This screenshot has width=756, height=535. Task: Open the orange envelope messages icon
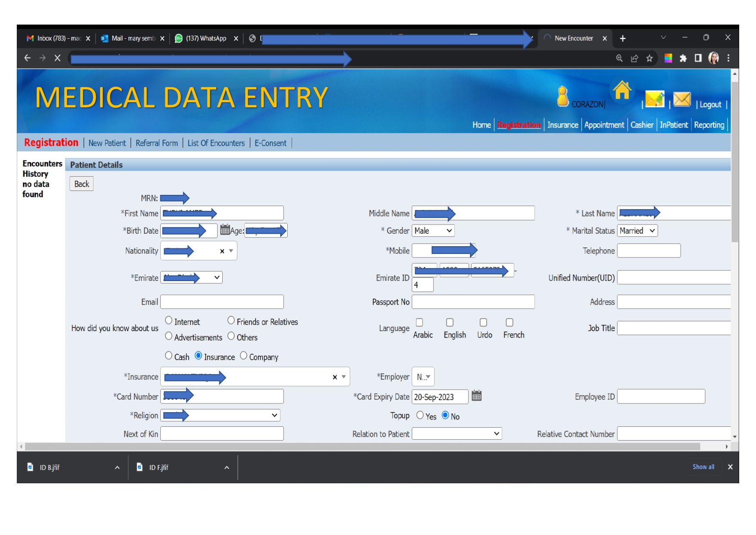[x=682, y=99]
